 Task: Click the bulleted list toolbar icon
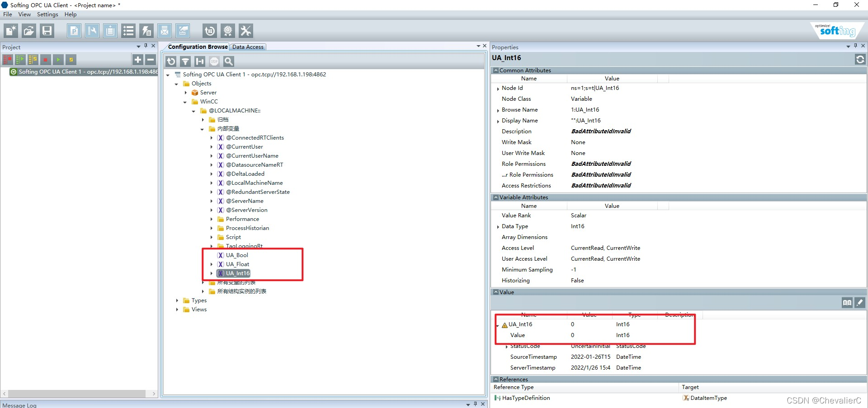tap(128, 31)
